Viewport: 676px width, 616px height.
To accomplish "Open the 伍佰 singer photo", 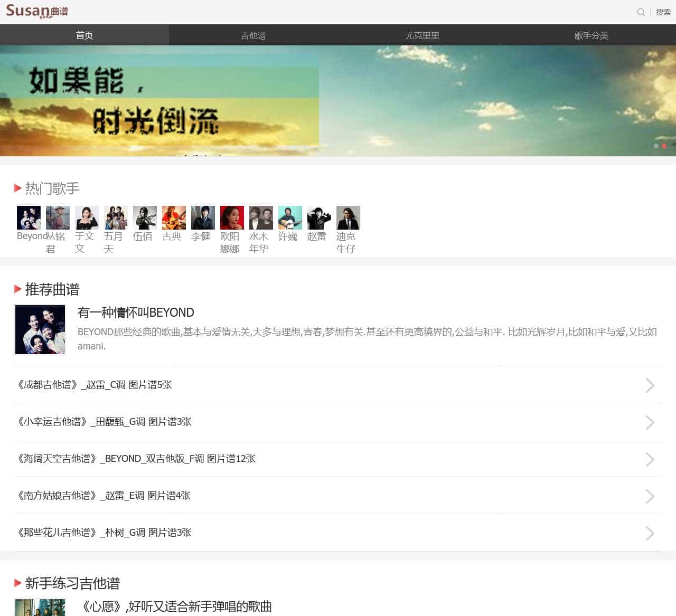I will pos(145,217).
